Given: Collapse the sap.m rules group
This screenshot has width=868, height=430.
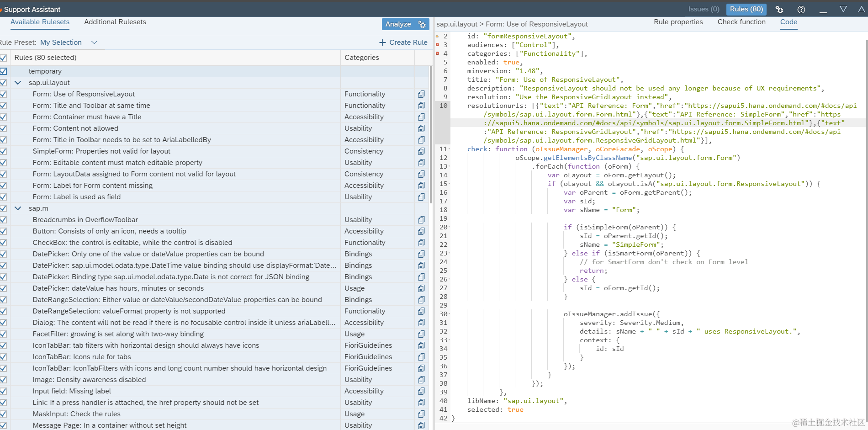Looking at the screenshot, I should [18, 208].
